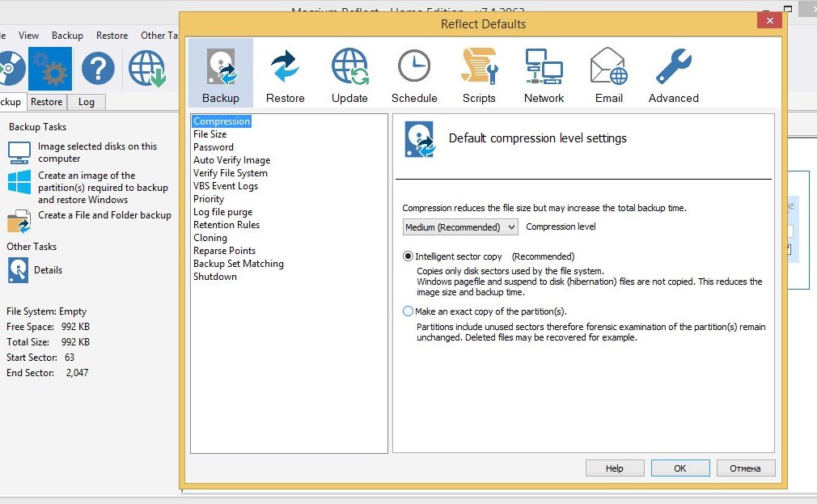Open the Compression level dropdown

click(x=460, y=227)
